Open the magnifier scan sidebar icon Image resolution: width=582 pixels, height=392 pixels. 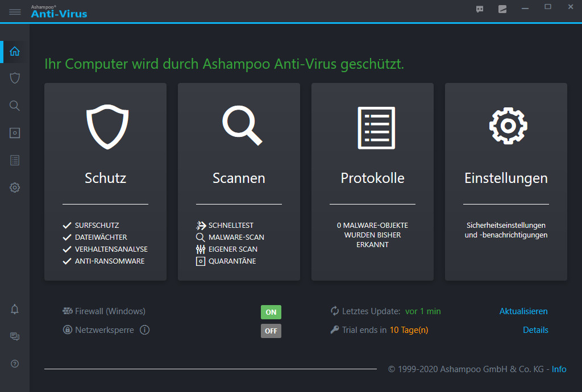tap(15, 106)
